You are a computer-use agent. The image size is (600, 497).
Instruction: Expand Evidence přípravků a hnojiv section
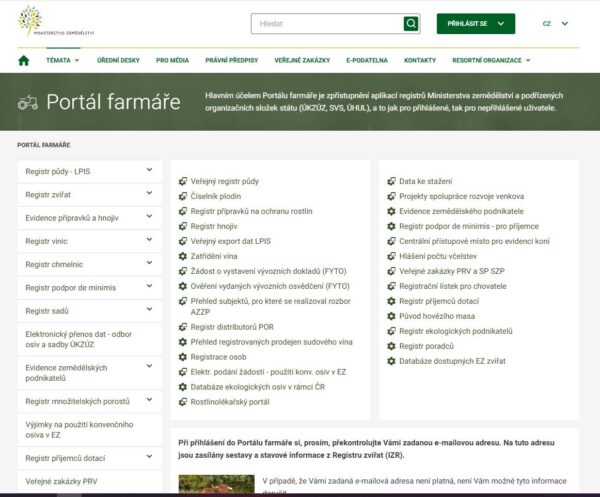point(149,217)
